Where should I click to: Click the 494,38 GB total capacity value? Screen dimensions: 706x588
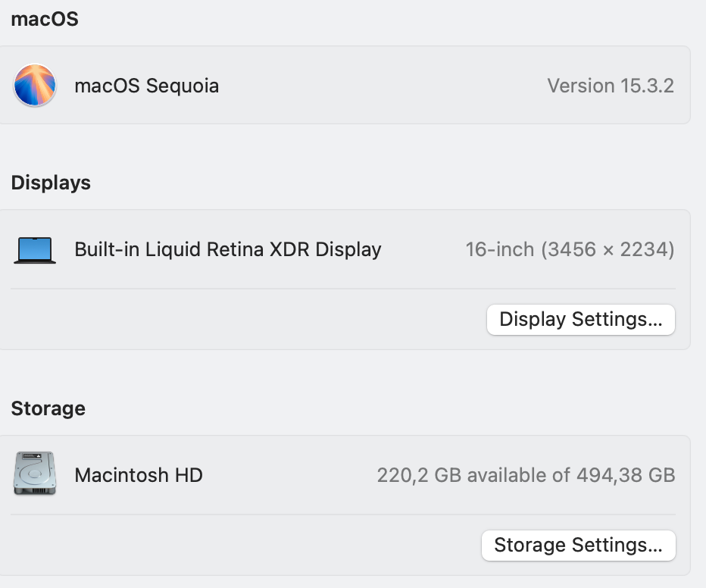[x=626, y=475]
